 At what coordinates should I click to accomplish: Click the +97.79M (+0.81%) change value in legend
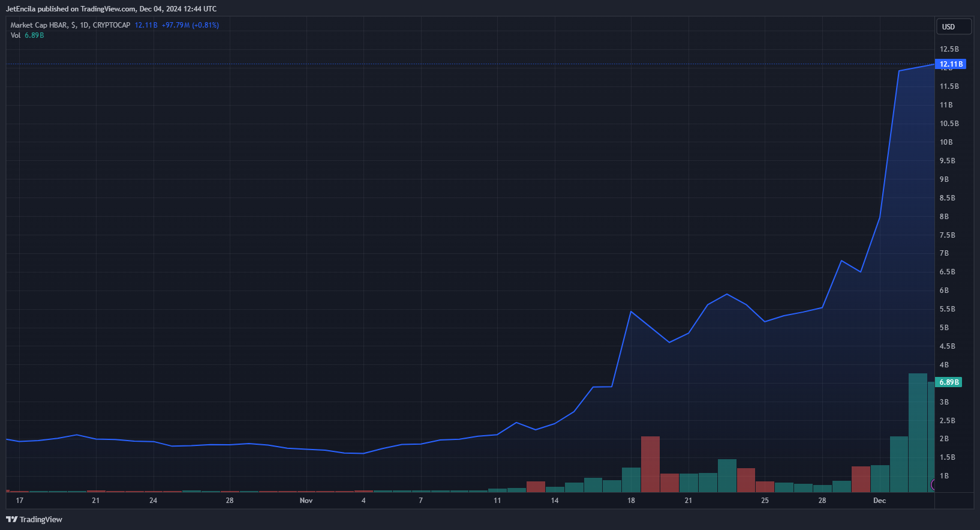click(190, 25)
